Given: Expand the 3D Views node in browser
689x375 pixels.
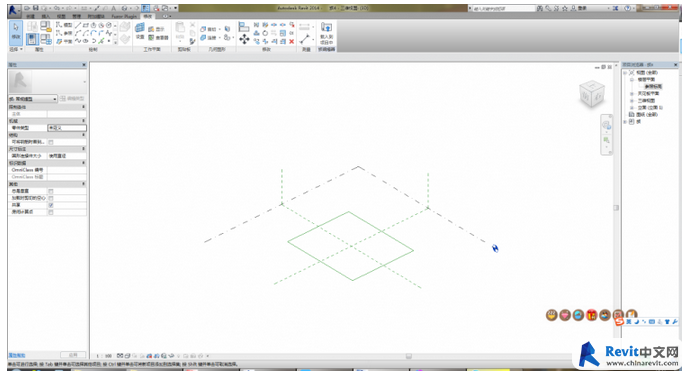Looking at the screenshot, I should point(632,101).
